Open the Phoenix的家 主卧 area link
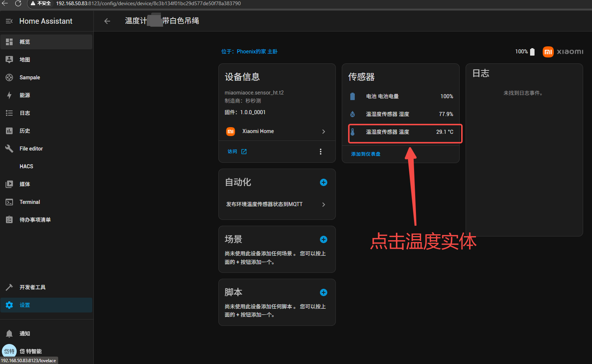Image resolution: width=592 pixels, height=364 pixels. pos(249,52)
